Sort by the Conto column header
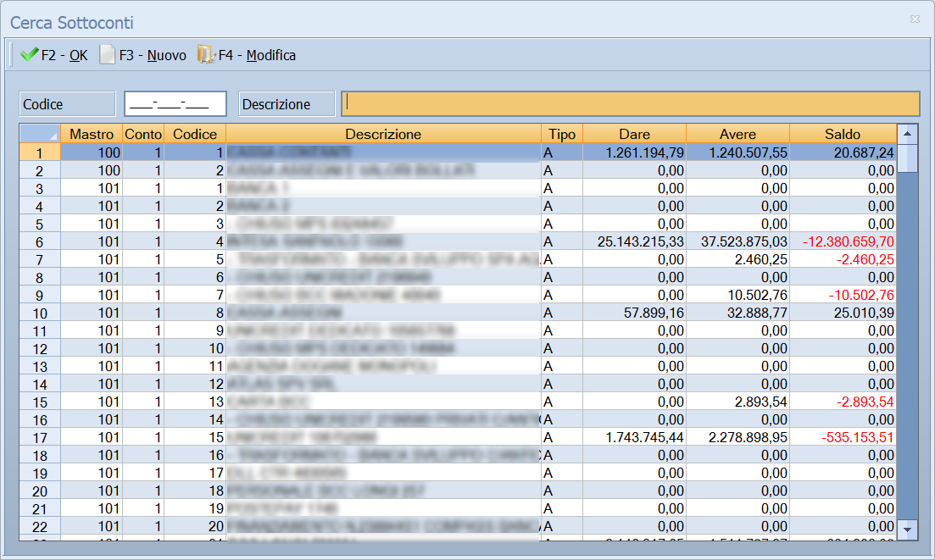Viewport: 935px width, 560px height. [143, 134]
